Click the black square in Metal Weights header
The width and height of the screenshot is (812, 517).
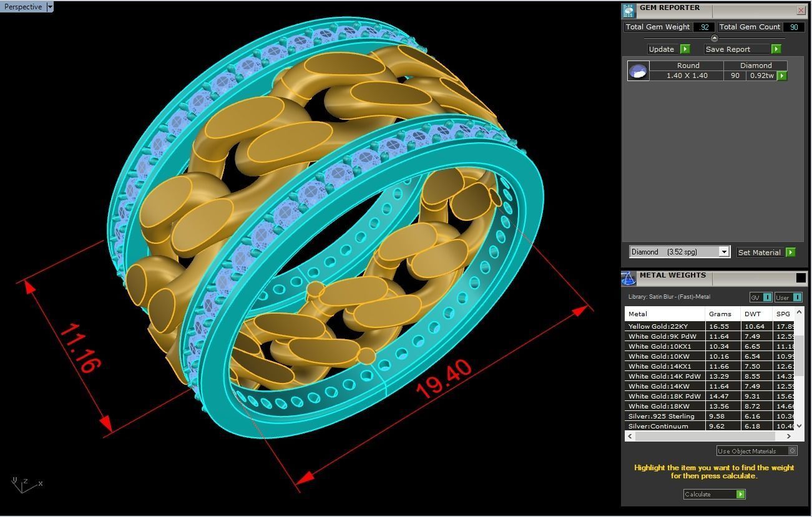801,278
